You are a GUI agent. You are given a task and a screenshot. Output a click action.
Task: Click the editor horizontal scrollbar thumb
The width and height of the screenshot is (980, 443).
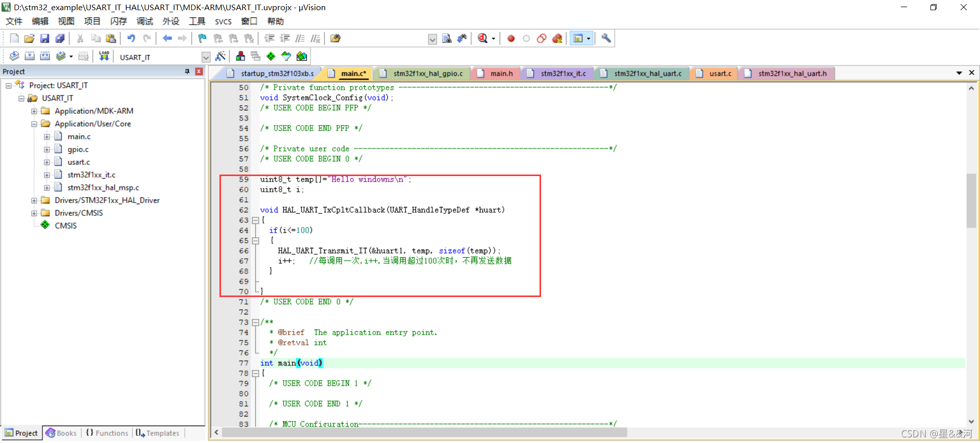pyautogui.click(x=426, y=433)
